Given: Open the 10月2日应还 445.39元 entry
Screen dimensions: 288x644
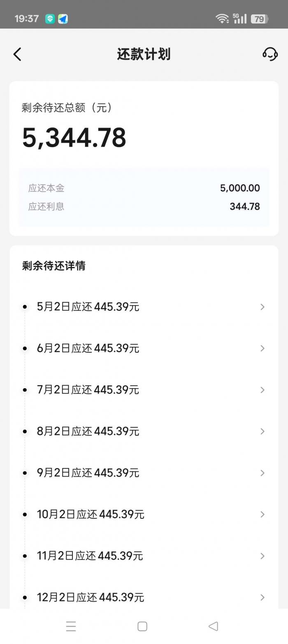Looking at the screenshot, I should point(91,514).
